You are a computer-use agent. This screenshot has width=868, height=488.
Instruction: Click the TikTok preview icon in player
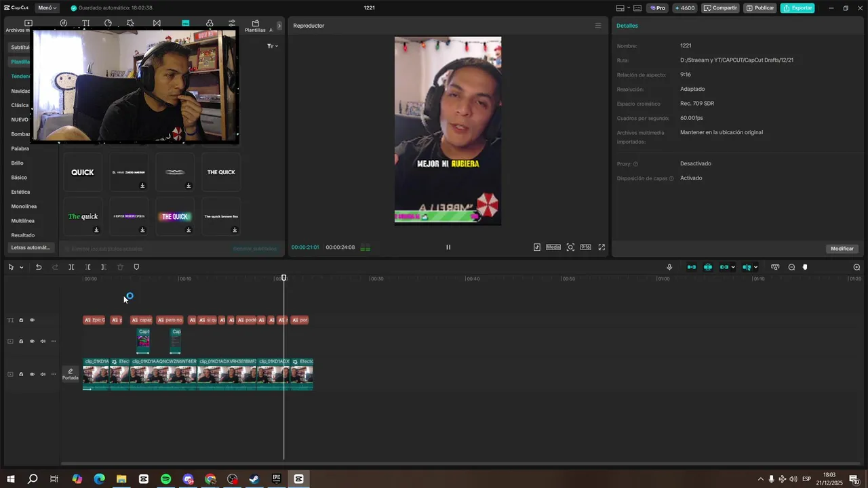coord(537,247)
